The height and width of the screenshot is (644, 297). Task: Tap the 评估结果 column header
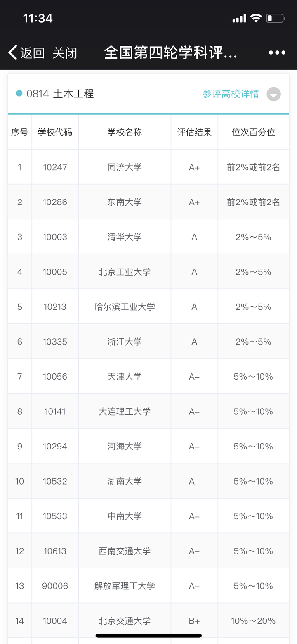coord(194,132)
